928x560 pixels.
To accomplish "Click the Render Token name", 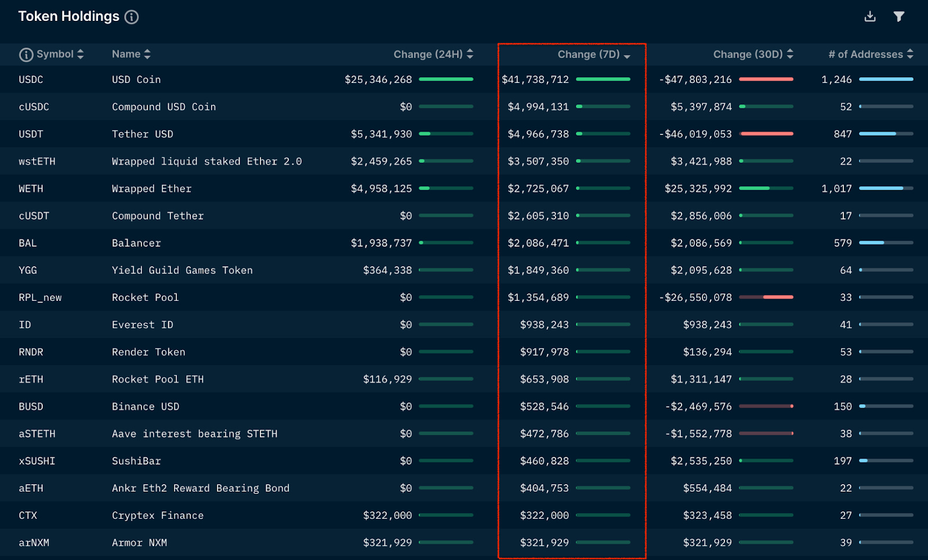I will pyautogui.click(x=149, y=352).
